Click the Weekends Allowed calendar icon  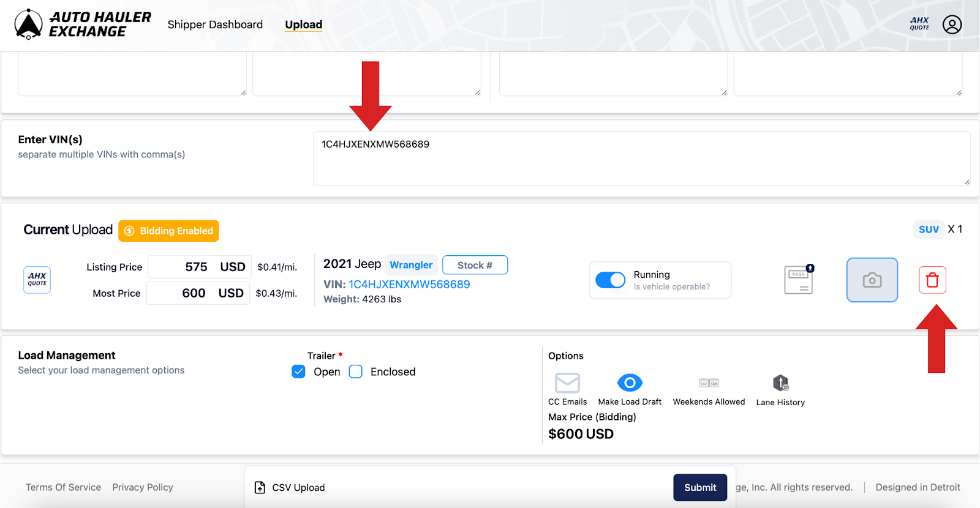(709, 383)
